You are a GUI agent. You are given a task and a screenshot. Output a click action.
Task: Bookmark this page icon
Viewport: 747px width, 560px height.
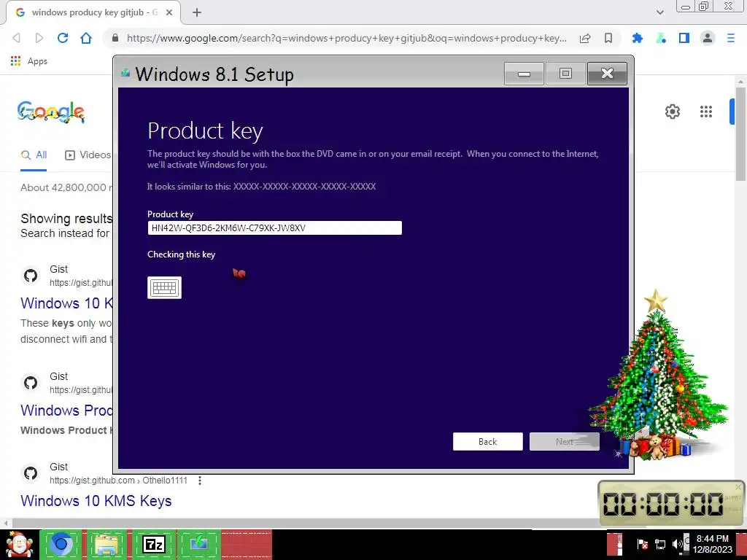coord(608,38)
